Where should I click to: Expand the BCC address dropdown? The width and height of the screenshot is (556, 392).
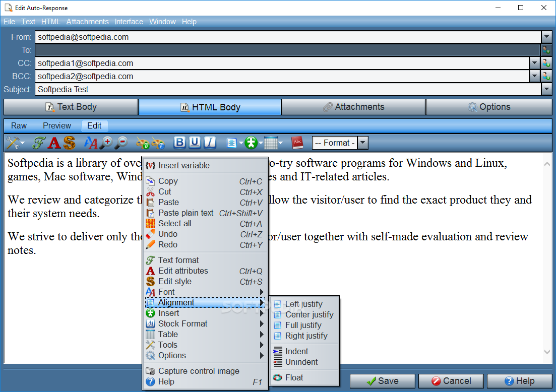pyautogui.click(x=534, y=76)
